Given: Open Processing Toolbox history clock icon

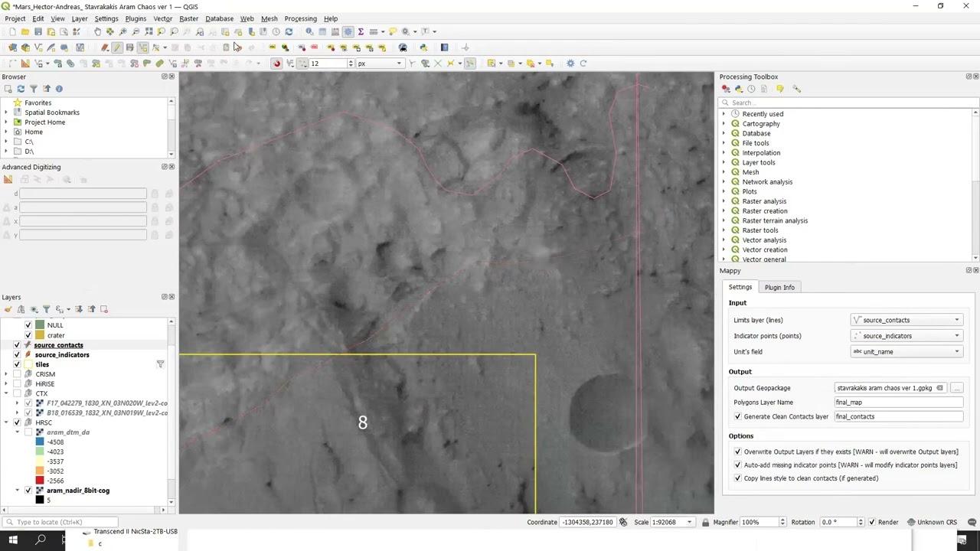Looking at the screenshot, I should [751, 89].
